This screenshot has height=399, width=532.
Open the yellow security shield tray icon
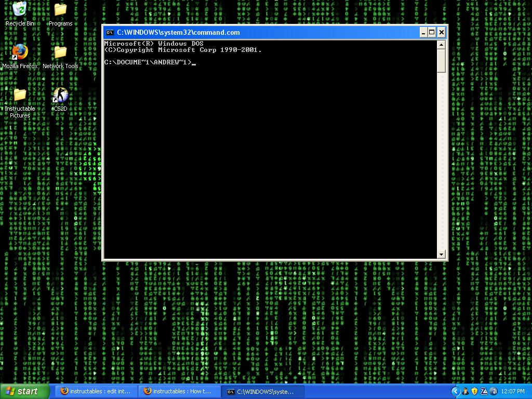pos(475,392)
